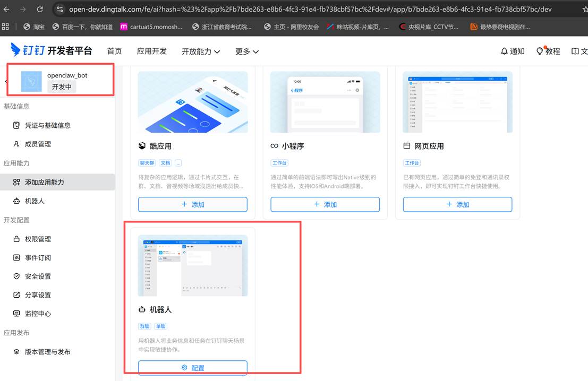Open 应用开发 in top navigation
Screen dimensions: 588x381
[x=152, y=51]
